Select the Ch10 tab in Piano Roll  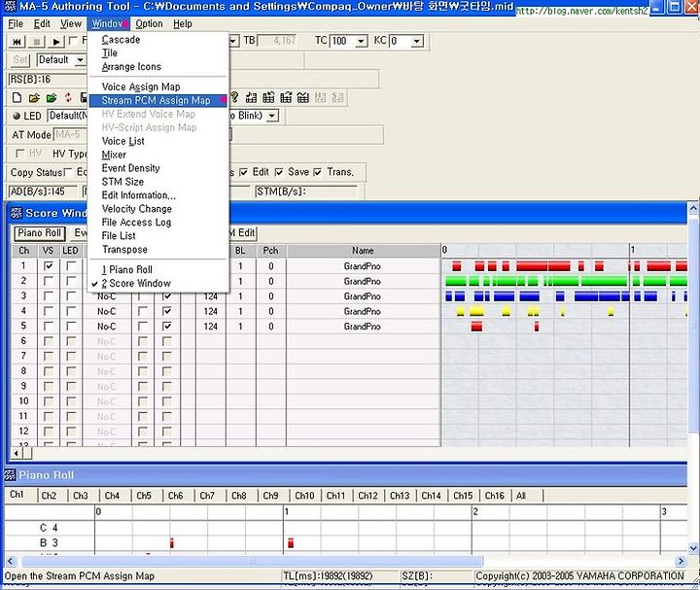tap(304, 496)
